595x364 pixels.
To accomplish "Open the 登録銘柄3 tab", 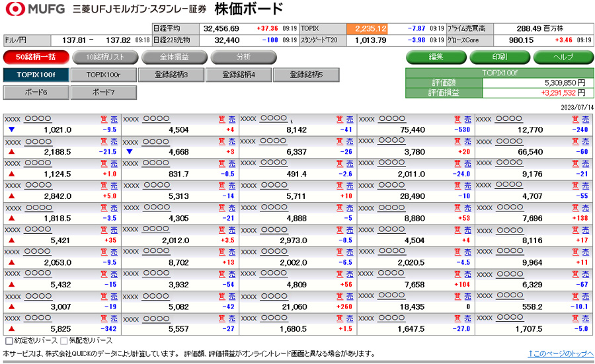I will tap(171, 75).
